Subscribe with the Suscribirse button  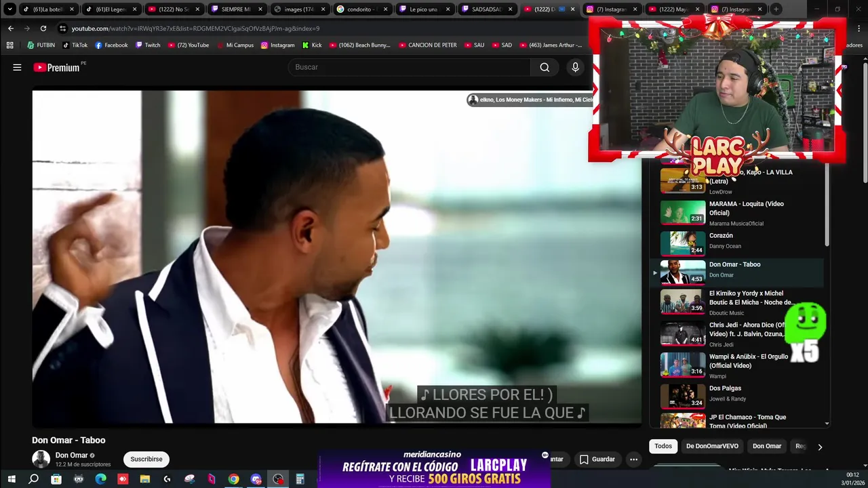coord(146,459)
